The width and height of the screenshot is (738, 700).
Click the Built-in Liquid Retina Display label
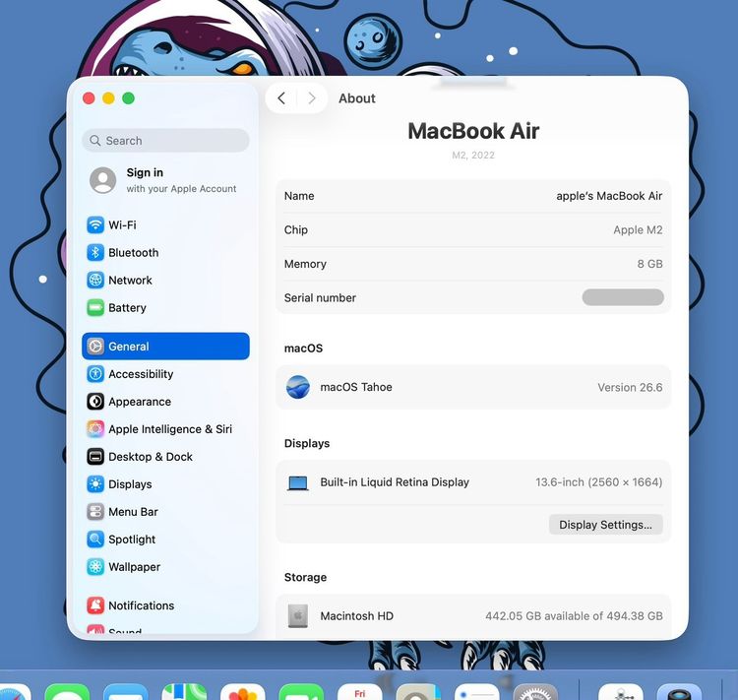click(x=395, y=482)
